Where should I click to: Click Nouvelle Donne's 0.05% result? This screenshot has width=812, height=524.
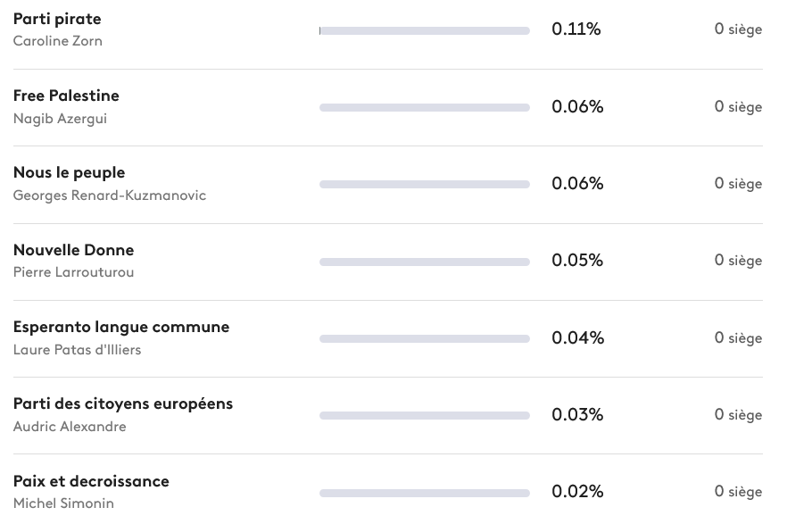click(x=577, y=261)
